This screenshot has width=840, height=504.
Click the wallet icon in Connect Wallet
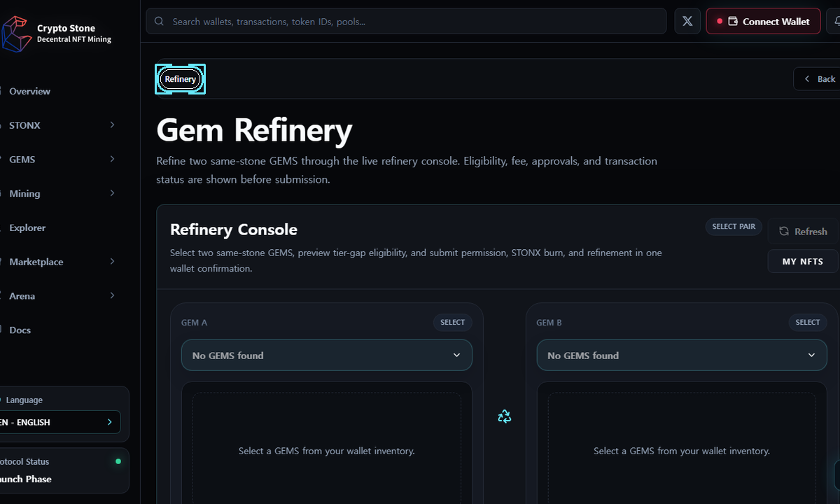tap(733, 22)
